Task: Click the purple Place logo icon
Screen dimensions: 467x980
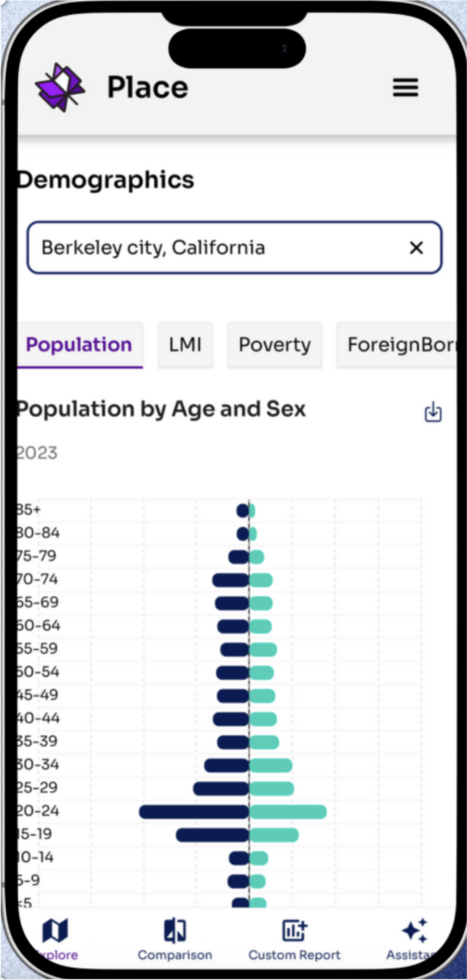Action: click(x=60, y=88)
